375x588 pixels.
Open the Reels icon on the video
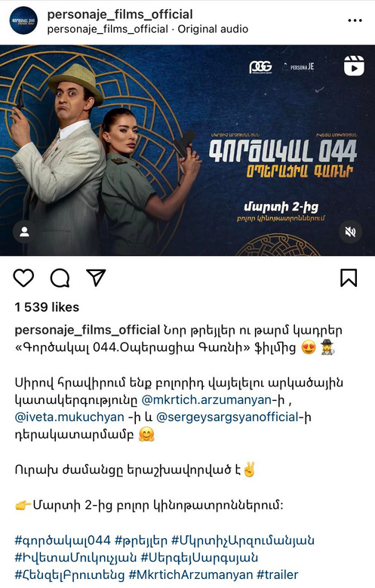point(354,66)
